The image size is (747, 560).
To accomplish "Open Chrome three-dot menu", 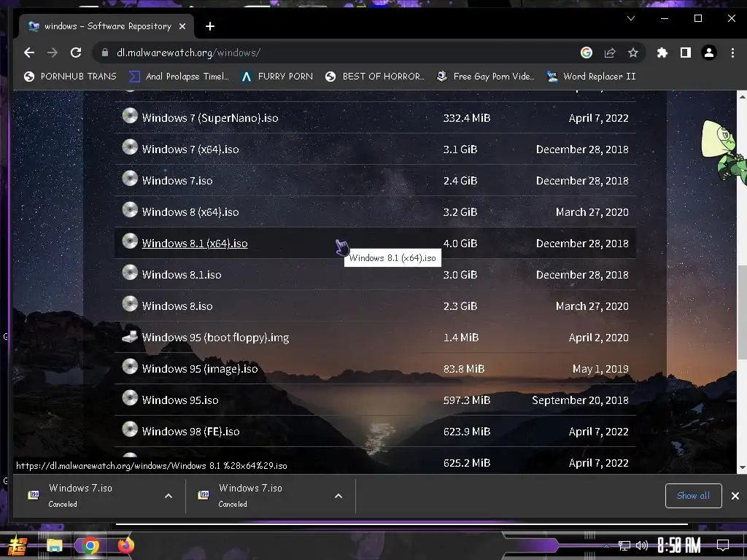I will tap(732, 52).
